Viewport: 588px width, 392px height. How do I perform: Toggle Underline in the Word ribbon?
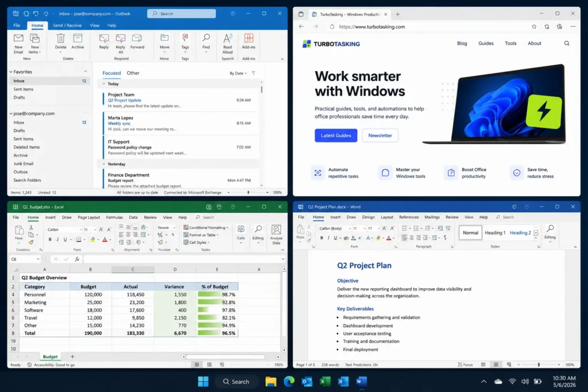(x=335, y=238)
